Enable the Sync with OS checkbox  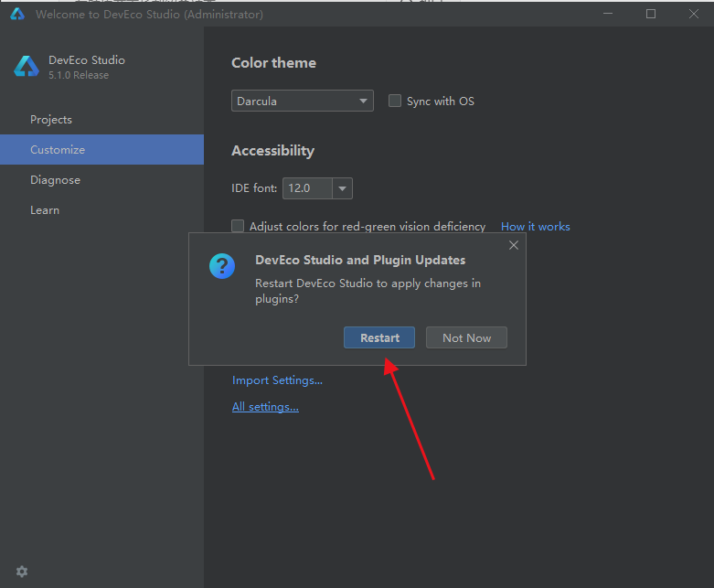395,102
